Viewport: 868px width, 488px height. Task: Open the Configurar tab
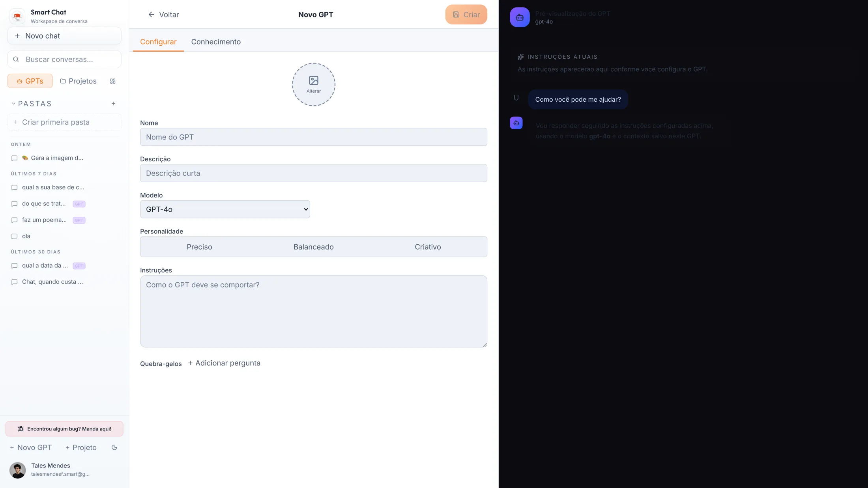(x=158, y=42)
